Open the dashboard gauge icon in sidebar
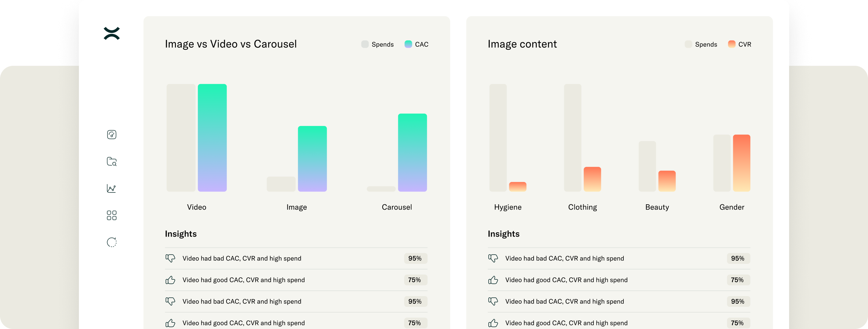The height and width of the screenshot is (329, 868). click(111, 135)
